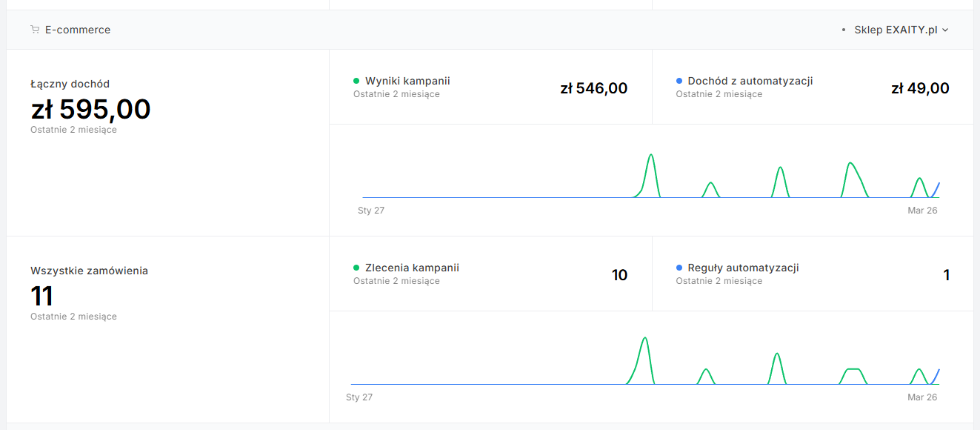Click the E-commerce section header title

[78, 30]
